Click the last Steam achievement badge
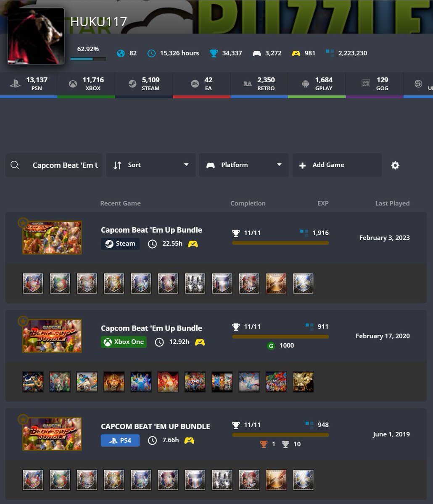Viewport: 433px width, 504px height. pos(303,283)
